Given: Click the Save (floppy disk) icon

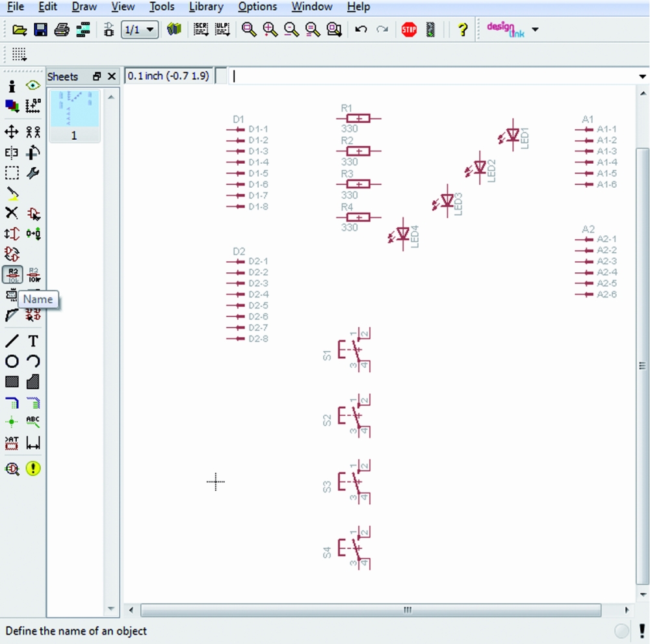Looking at the screenshot, I should [x=40, y=29].
